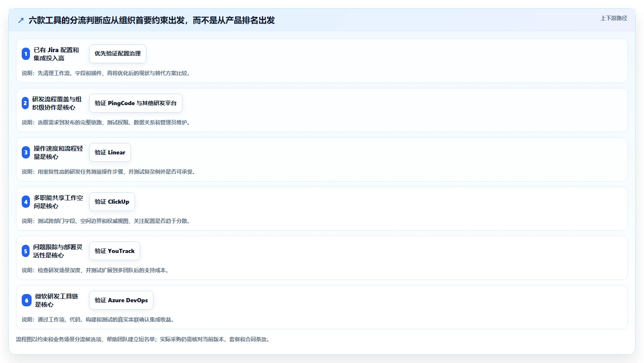Click the 优先验证配置治理 button
Screen dimensions: 644x363
118,54
